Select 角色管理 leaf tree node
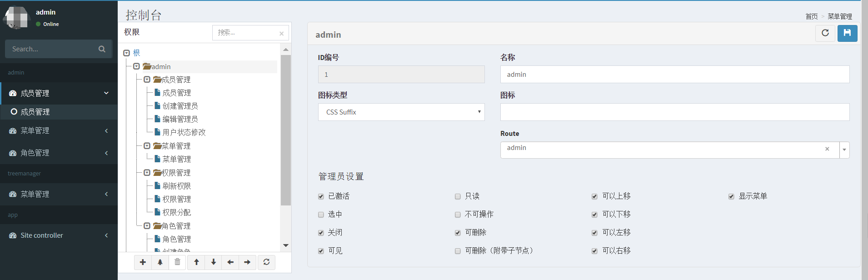The width and height of the screenshot is (868, 280). pos(177,239)
